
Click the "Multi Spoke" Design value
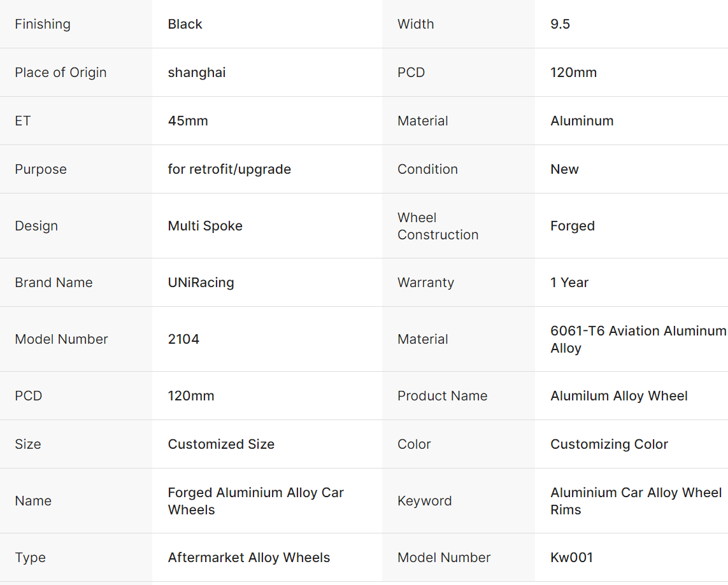(x=205, y=226)
